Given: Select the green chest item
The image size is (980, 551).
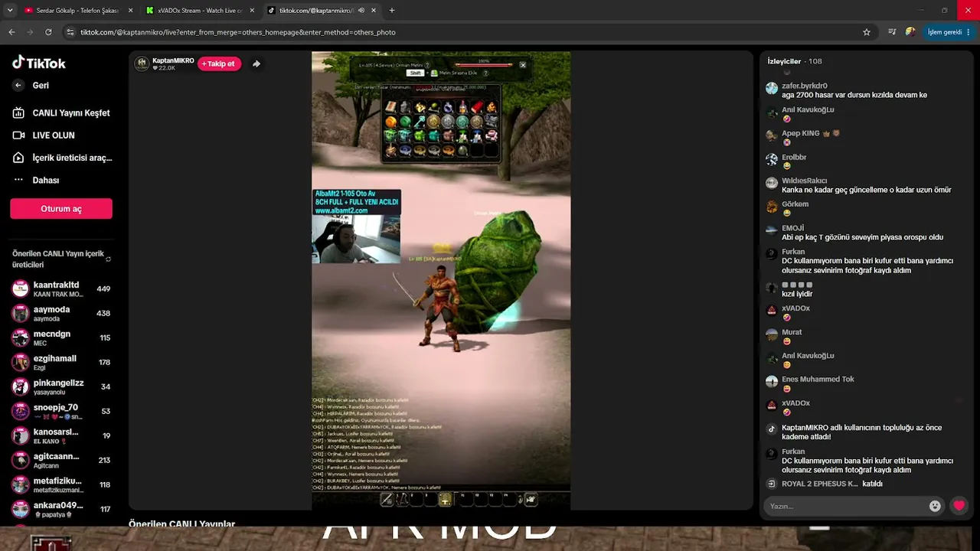Looking at the screenshot, I should click(390, 136).
